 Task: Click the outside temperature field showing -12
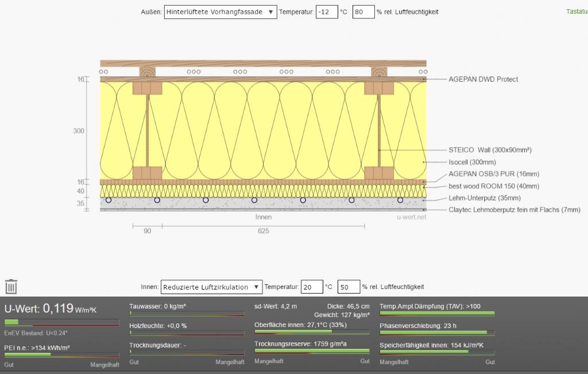pos(326,11)
